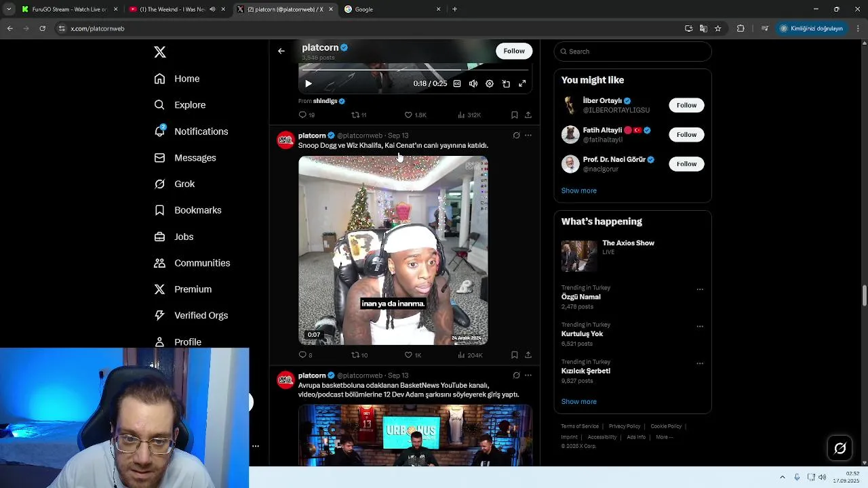This screenshot has height=488, width=868.
Task: Open the browser extensions puzzle icon
Action: 741,28
